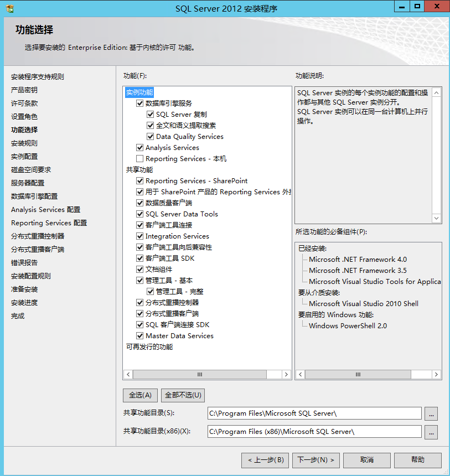Uncheck 客户端工具向后兼容性 checkbox
This screenshot has width=450, height=476.
coord(139,247)
